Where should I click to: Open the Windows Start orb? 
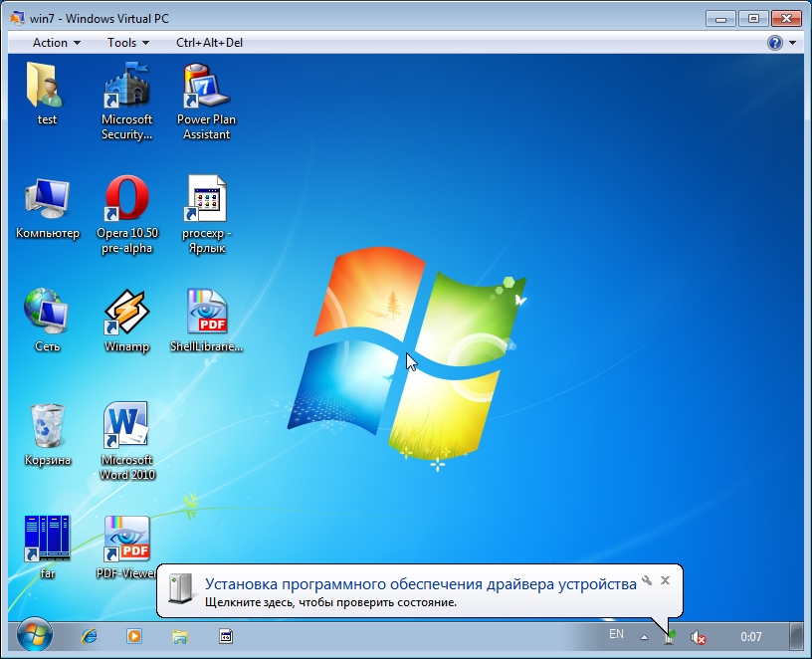pos(35,635)
